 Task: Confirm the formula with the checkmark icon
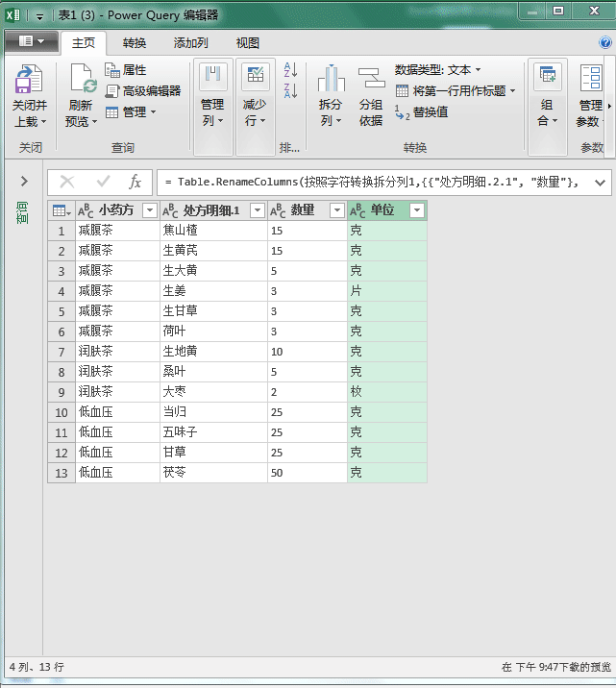(x=103, y=182)
